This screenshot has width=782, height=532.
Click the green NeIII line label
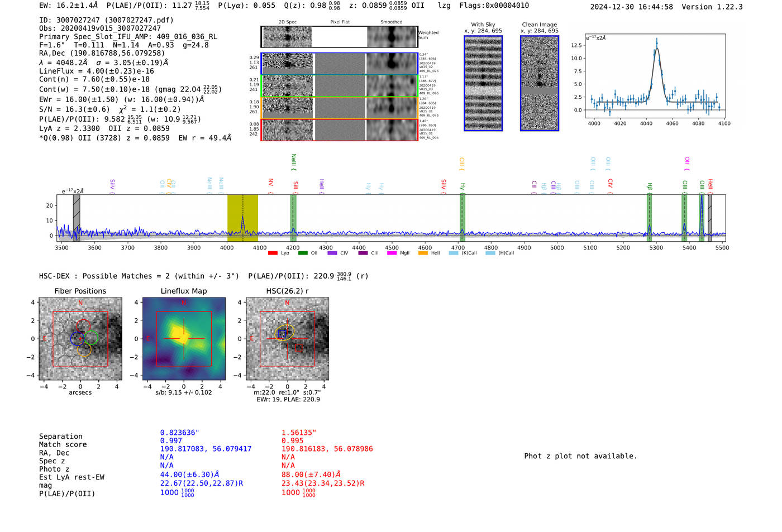click(294, 162)
